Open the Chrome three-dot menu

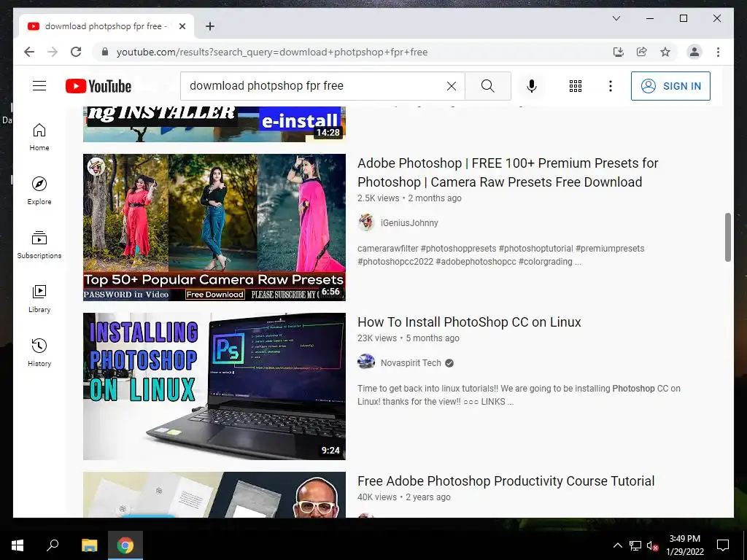tap(718, 52)
